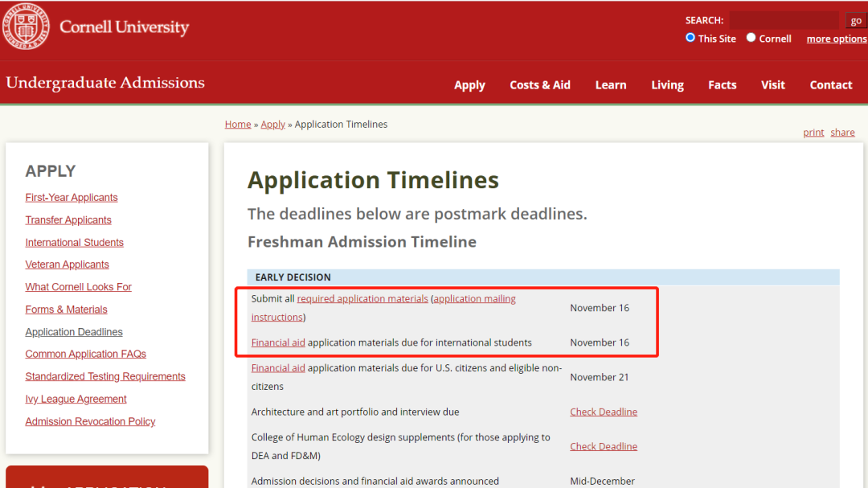868x488 pixels.
Task: Open Application Deadlines sidebar link
Action: click(x=74, y=332)
